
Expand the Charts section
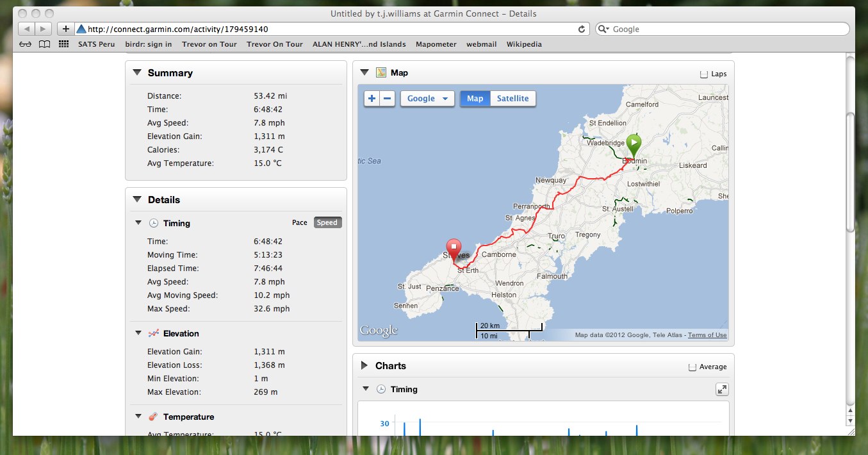[x=364, y=366]
